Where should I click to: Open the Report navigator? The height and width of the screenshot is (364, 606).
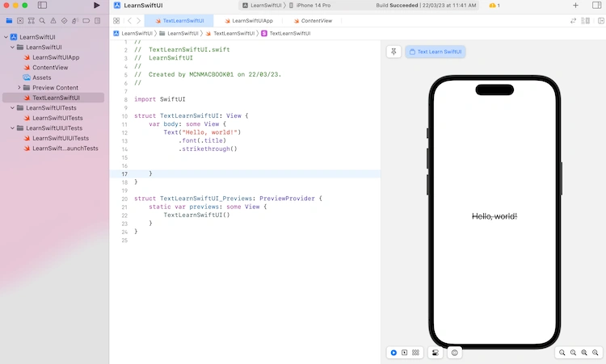click(98, 21)
